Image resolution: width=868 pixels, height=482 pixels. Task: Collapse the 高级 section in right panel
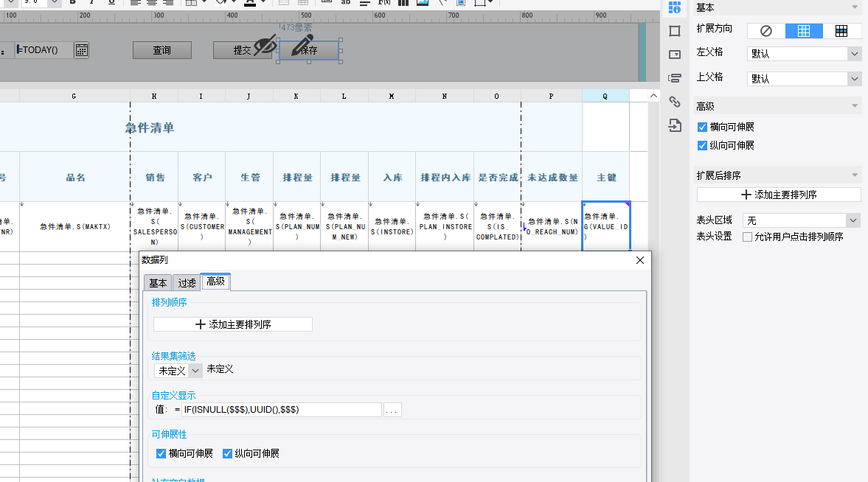click(x=855, y=105)
